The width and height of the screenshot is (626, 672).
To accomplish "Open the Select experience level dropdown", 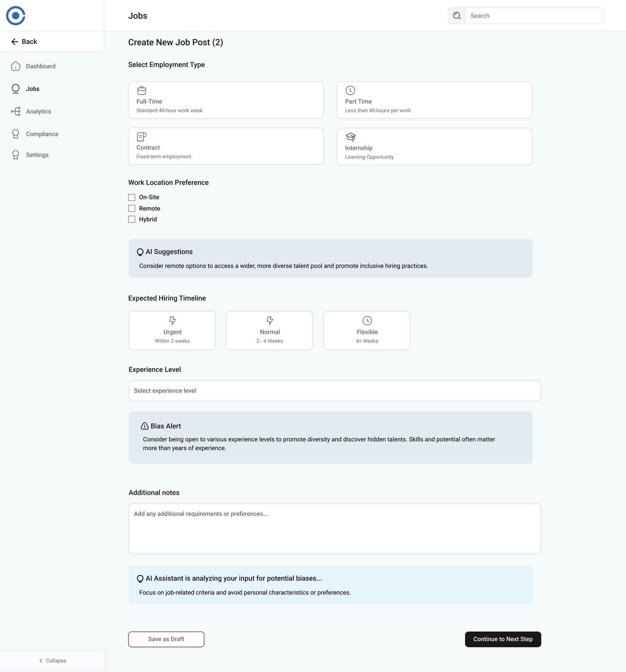I will pyautogui.click(x=335, y=390).
